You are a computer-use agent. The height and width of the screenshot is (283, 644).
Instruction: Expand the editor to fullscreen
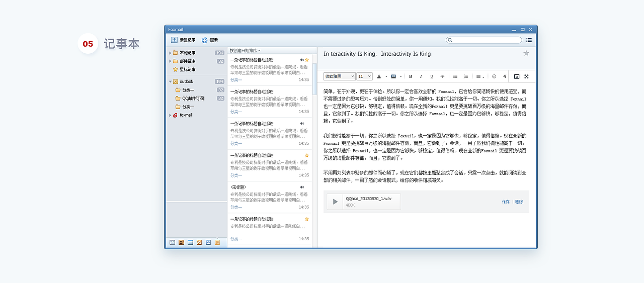pyautogui.click(x=527, y=76)
